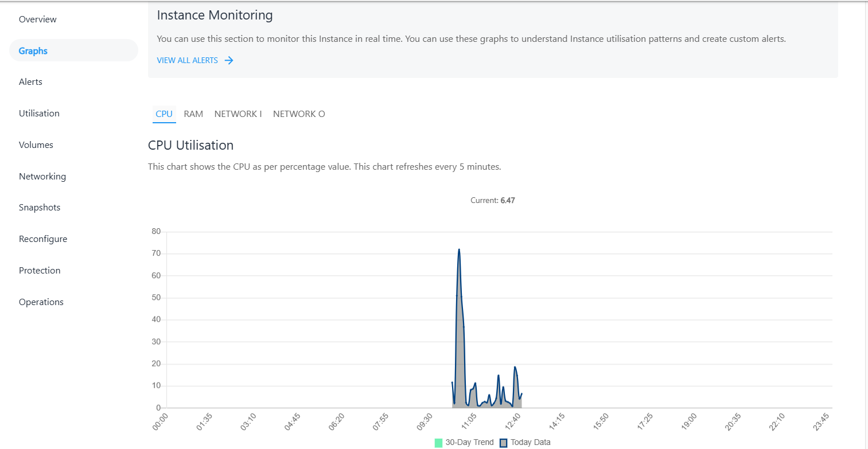The width and height of the screenshot is (868, 449).
Task: Click the green 30-Day Trend color swatch
Action: [x=439, y=442]
